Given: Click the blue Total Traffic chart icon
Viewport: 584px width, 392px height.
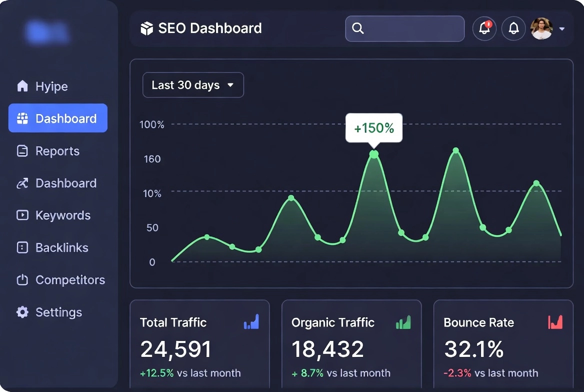Looking at the screenshot, I should (251, 322).
